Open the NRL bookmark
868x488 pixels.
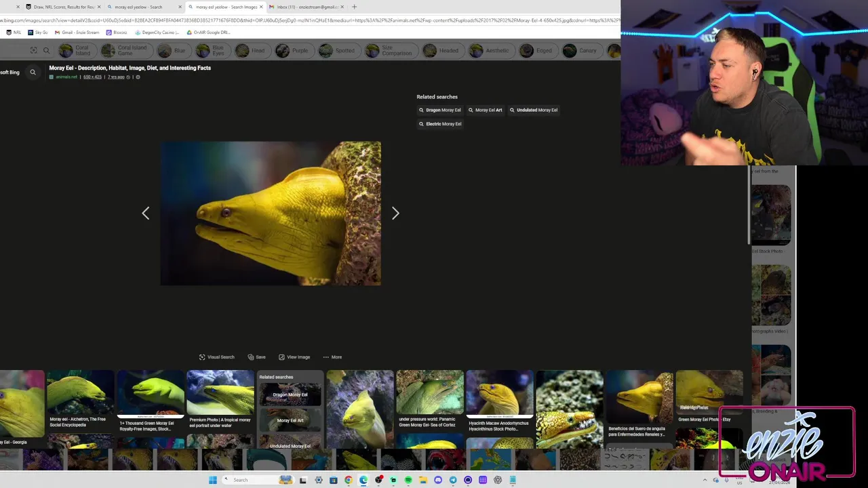pyautogui.click(x=14, y=32)
